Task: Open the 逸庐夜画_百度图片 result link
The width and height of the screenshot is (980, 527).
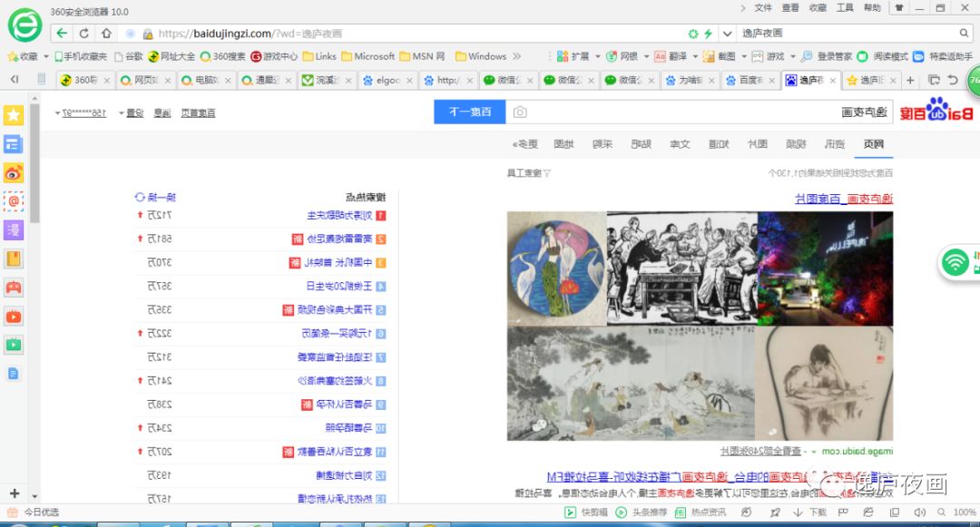Action: pos(844,199)
